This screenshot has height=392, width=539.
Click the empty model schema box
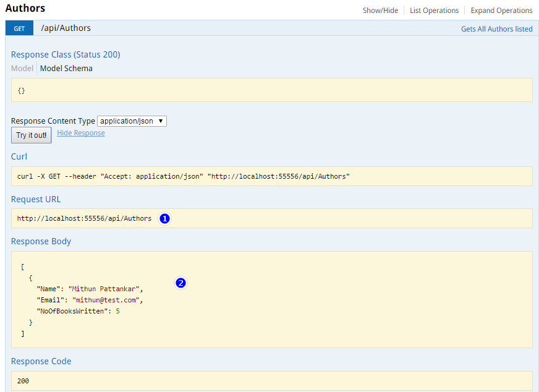tap(271, 90)
